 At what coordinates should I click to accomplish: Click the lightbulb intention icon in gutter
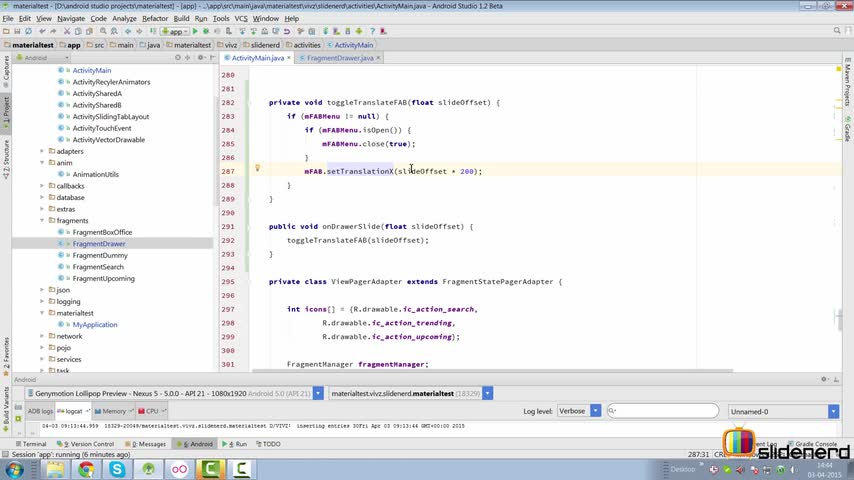click(257, 169)
